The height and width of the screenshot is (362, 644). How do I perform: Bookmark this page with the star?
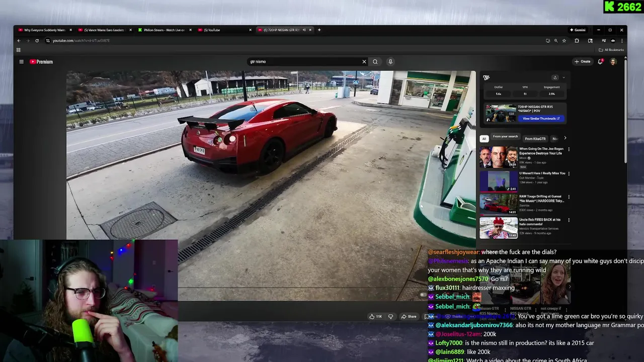[564, 41]
